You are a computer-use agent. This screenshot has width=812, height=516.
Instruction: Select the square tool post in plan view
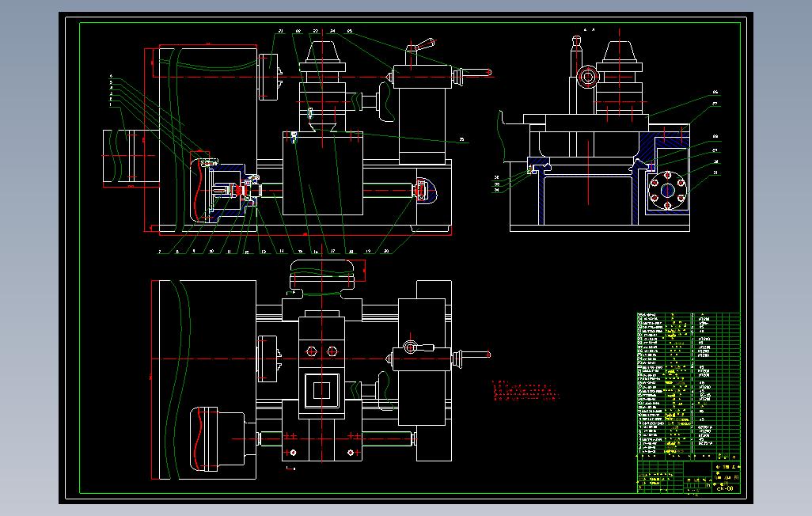321,390
